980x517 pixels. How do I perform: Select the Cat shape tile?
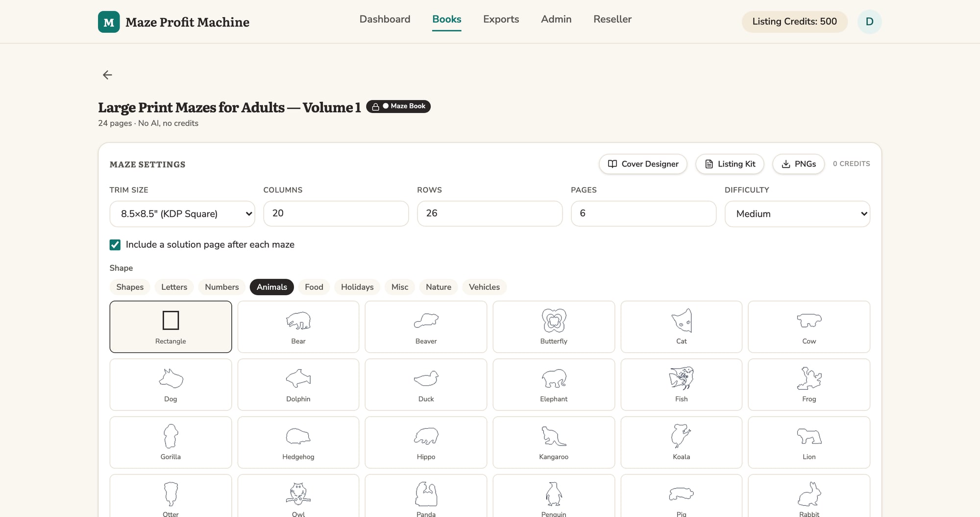pyautogui.click(x=682, y=327)
